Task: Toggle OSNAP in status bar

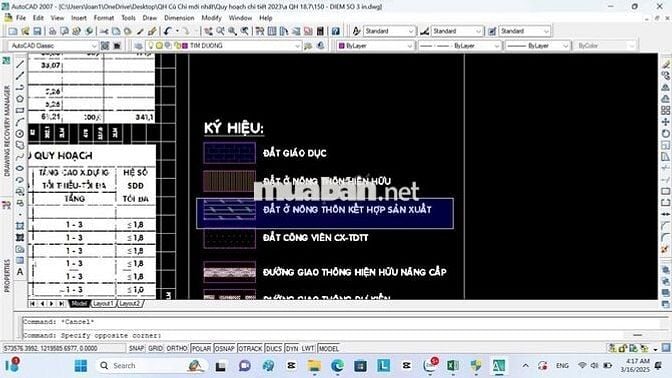Action: tap(225, 348)
